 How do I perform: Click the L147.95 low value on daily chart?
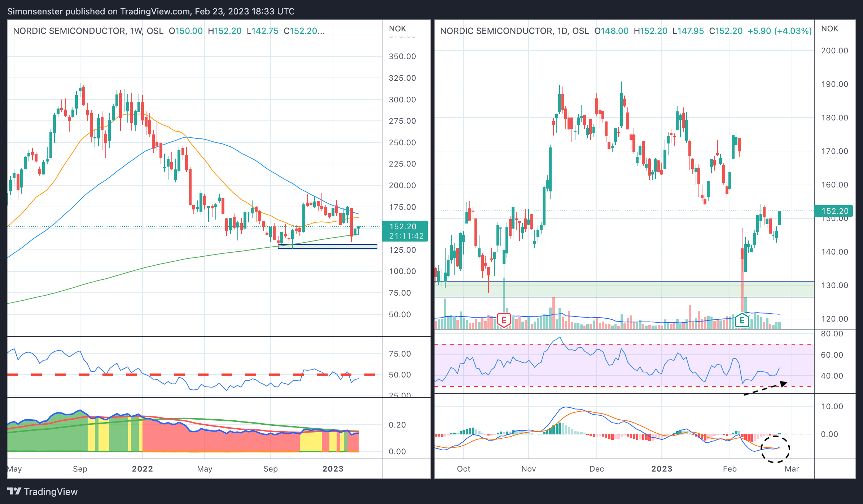(x=688, y=31)
